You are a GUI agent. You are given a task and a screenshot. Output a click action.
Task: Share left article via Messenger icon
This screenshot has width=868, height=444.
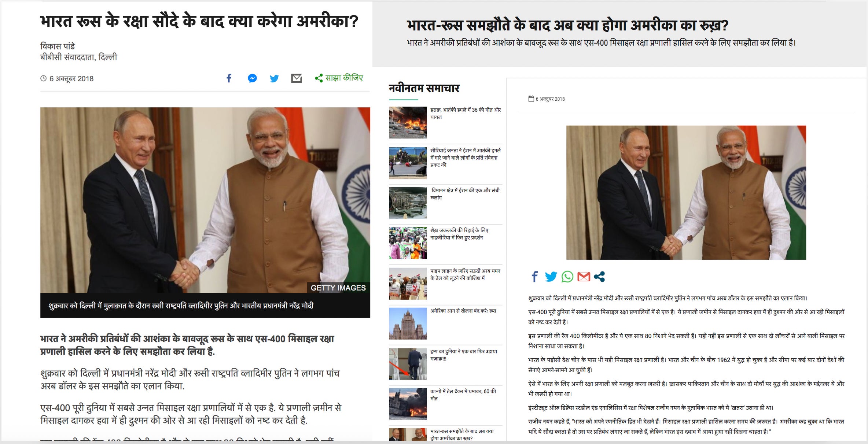(252, 78)
